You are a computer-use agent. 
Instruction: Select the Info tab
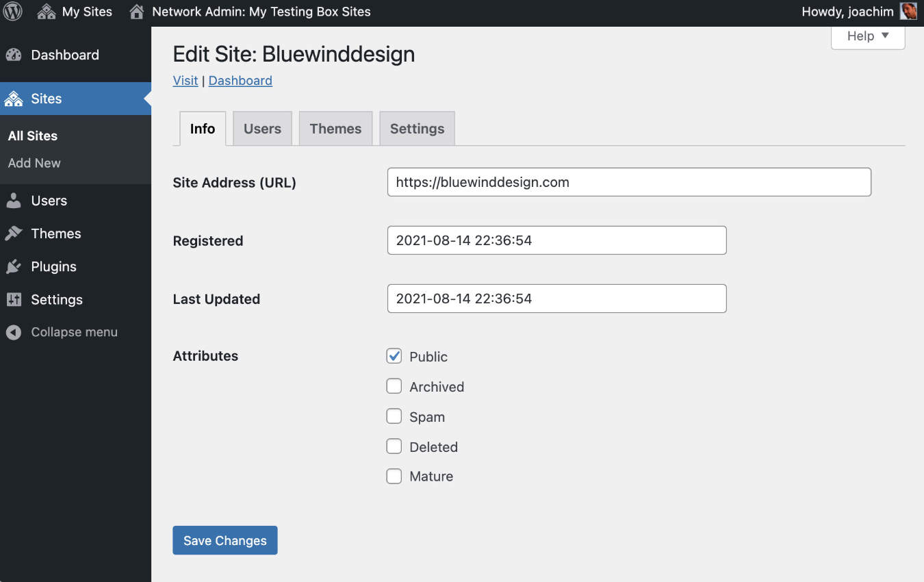203,129
